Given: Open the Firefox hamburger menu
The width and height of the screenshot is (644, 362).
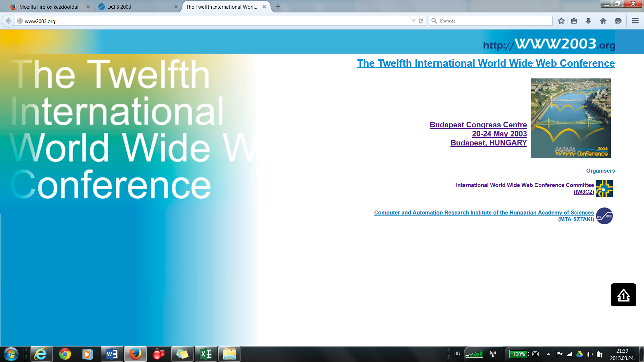Looking at the screenshot, I should click(x=635, y=21).
